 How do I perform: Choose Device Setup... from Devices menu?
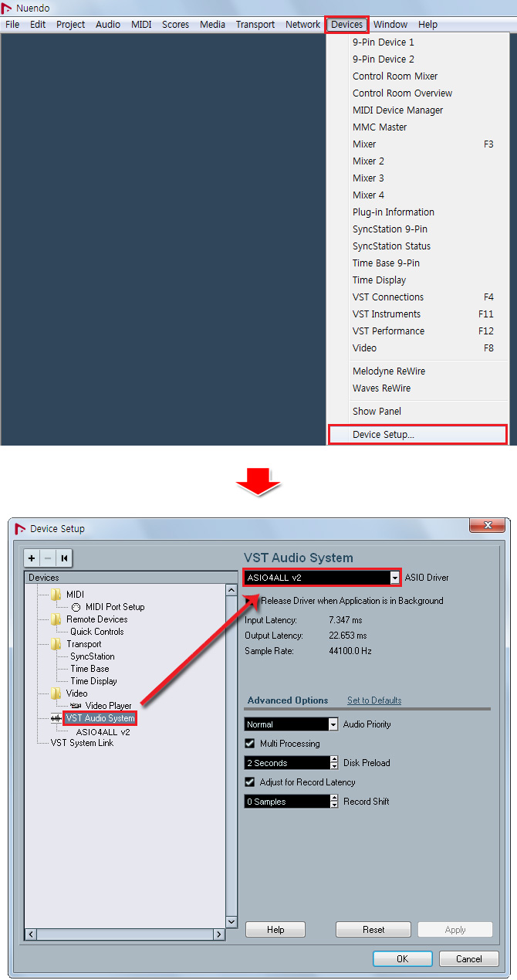tap(417, 435)
